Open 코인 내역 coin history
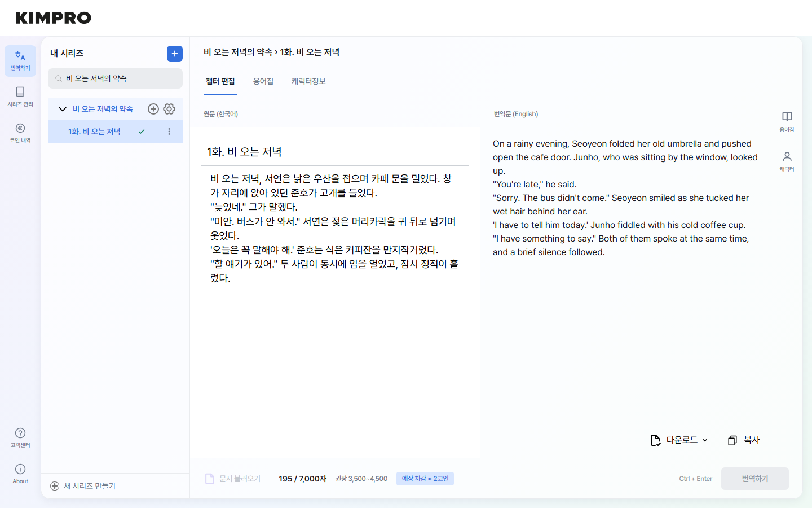 20,133
